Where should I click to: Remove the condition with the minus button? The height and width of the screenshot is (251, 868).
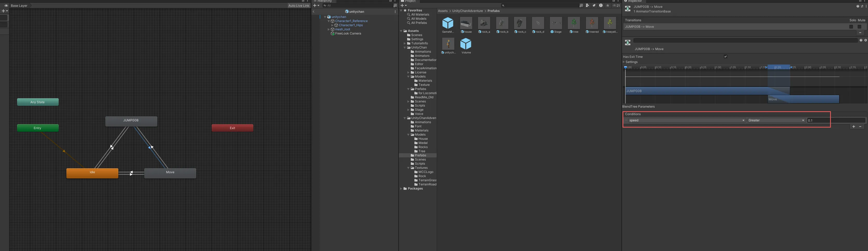(860, 127)
